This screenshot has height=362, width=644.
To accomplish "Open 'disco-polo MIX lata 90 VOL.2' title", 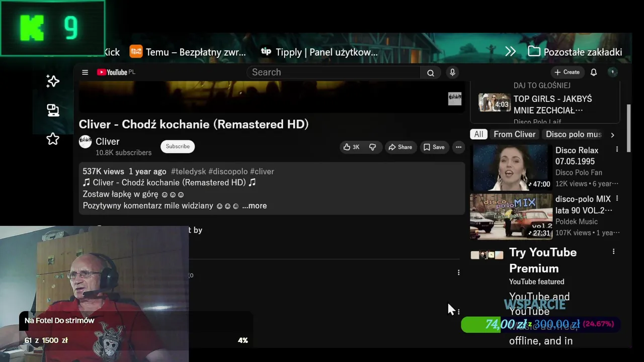I will 584,205.
